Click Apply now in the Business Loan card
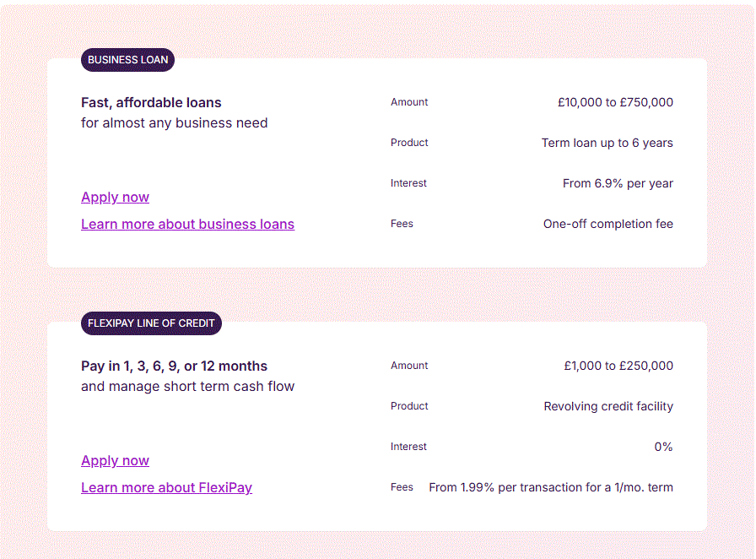This screenshot has width=756, height=559. point(115,198)
